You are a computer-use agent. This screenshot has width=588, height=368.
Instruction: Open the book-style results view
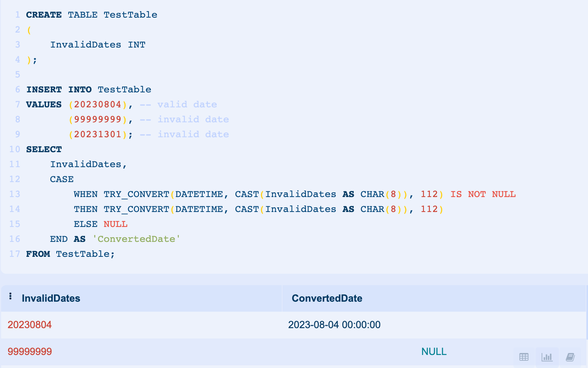point(570,357)
